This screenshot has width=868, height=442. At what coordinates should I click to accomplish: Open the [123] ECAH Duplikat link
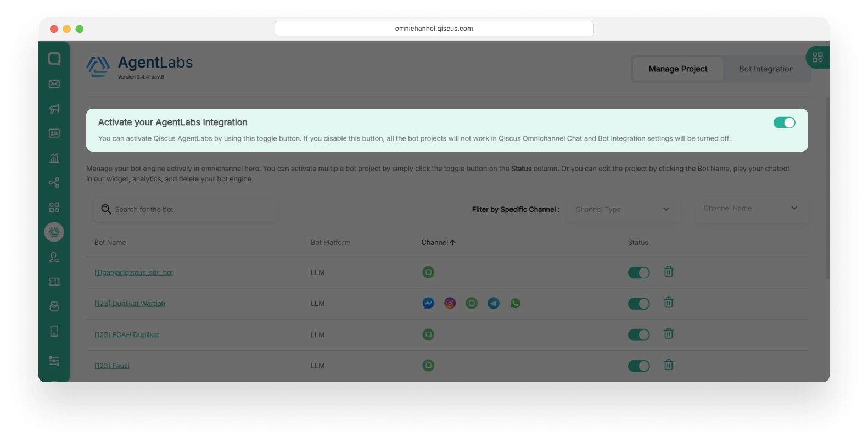point(127,335)
